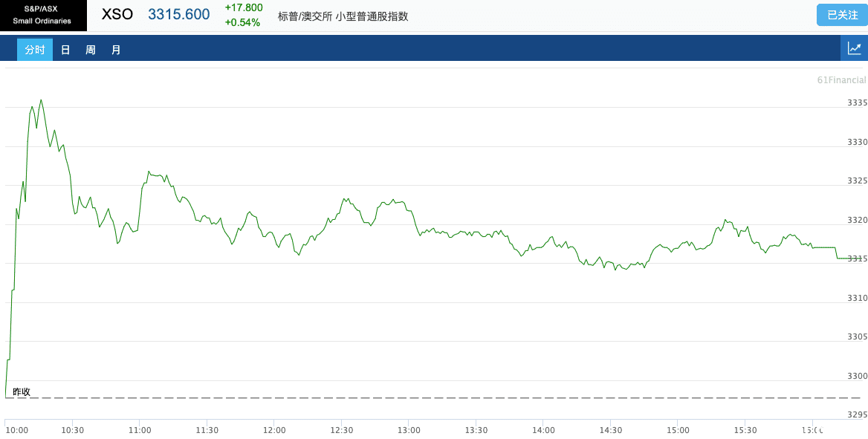Click the 3320 price axis label

point(857,221)
